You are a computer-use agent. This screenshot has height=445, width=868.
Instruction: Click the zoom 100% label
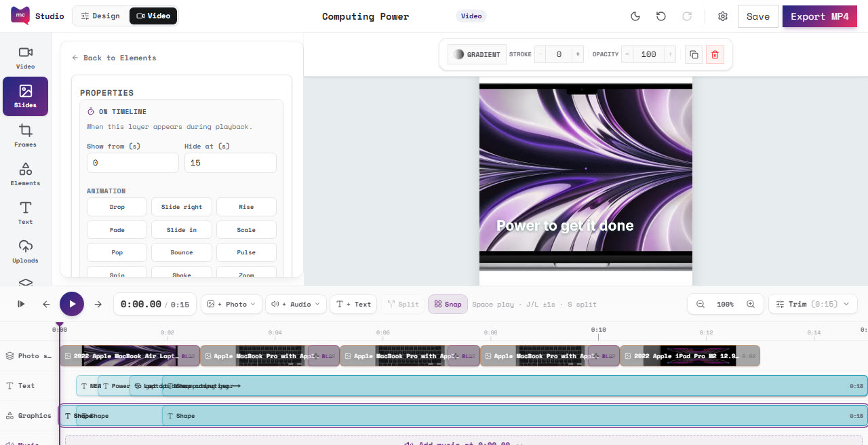point(726,304)
